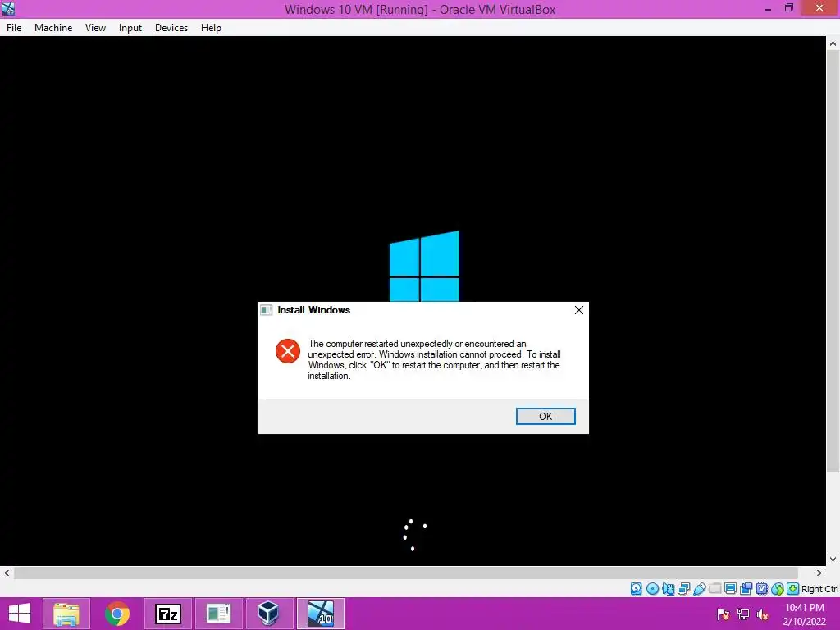This screenshot has width=840, height=630.
Task: Click the scroll down arrow of vertical scrollbar
Action: 833,559
